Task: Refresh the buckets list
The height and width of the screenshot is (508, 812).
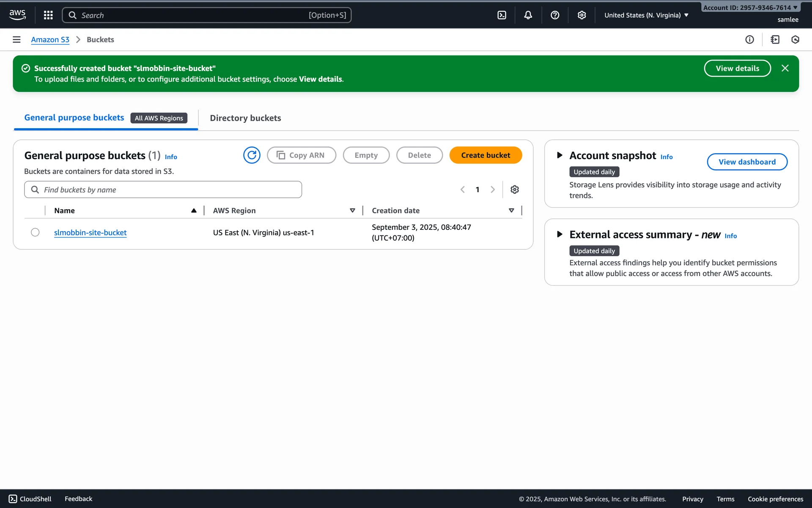Action: tap(252, 155)
